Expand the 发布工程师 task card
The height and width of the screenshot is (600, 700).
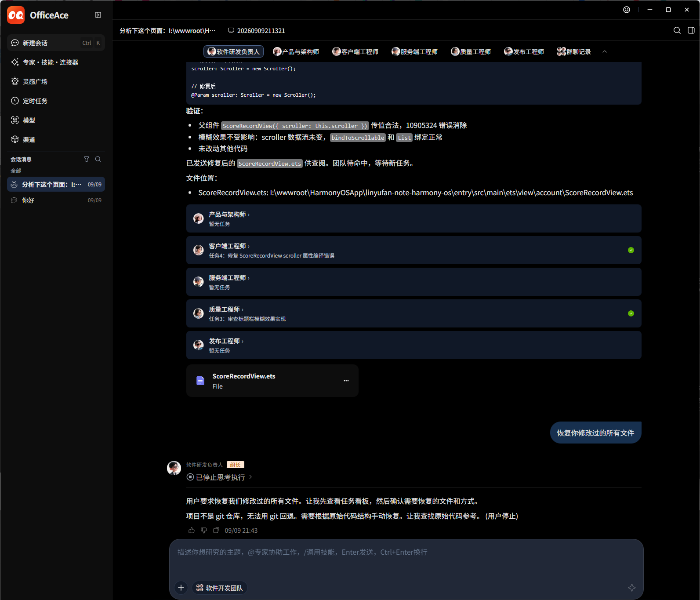coord(413,345)
